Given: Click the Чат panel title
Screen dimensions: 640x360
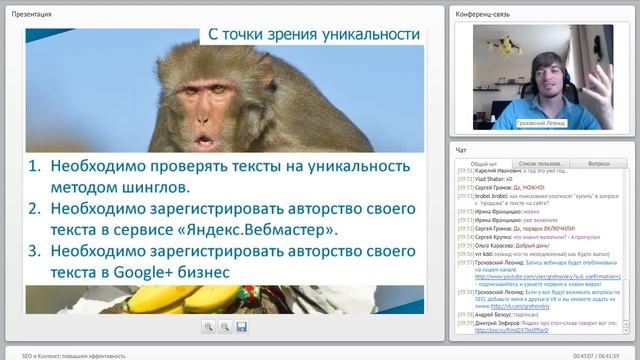Looking at the screenshot, I should (x=461, y=150).
